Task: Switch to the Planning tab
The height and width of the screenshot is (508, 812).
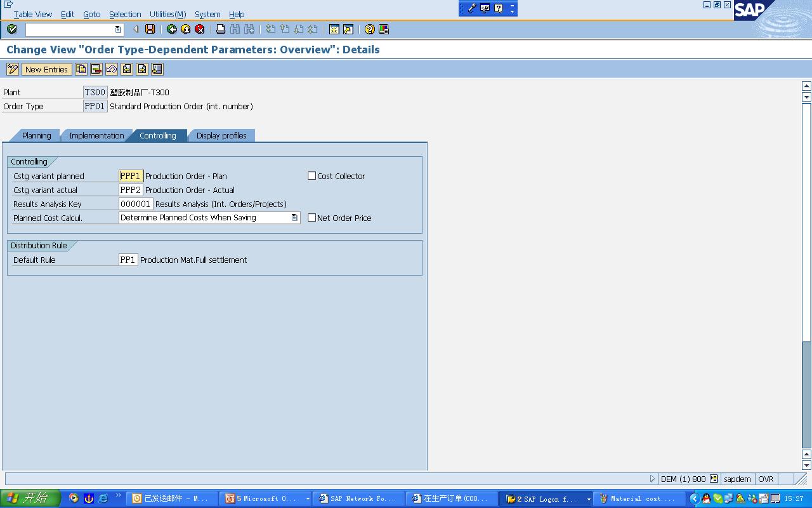Action: click(x=36, y=135)
